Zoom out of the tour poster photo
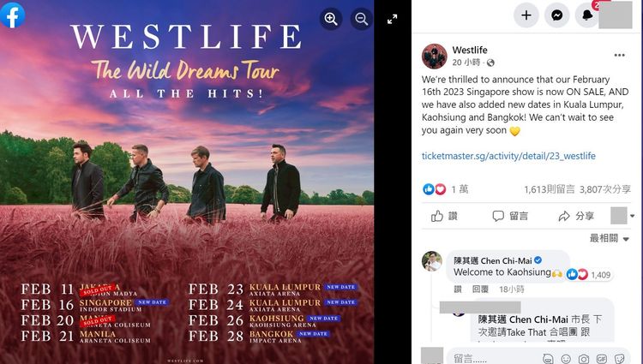This screenshot has width=643, height=364. (x=361, y=19)
